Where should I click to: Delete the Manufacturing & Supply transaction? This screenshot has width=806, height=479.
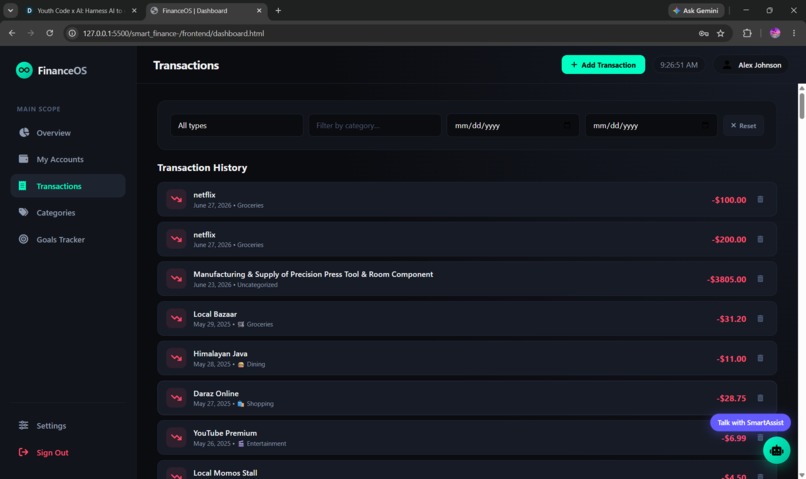click(760, 279)
